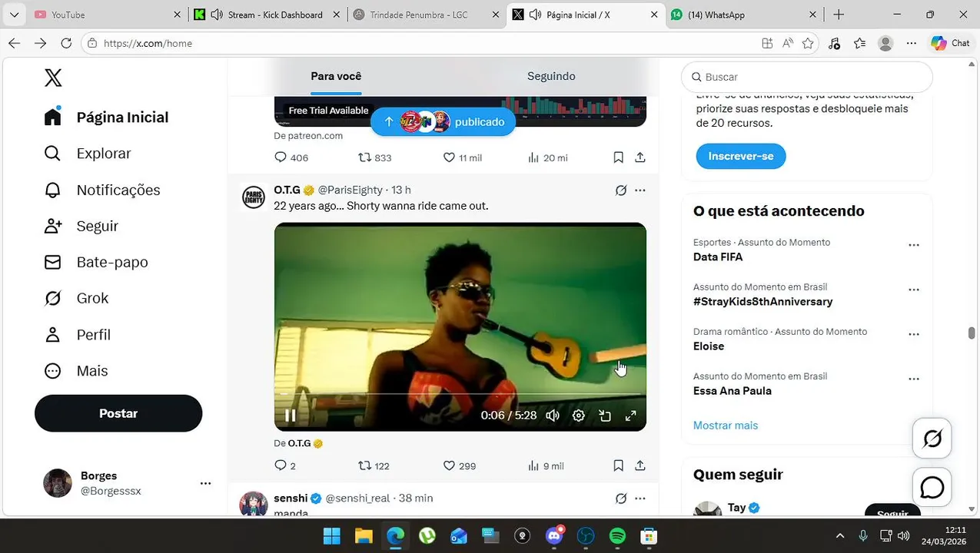Image resolution: width=980 pixels, height=553 pixels.
Task: Expand the tab search dropdown arrow
Action: pyautogui.click(x=14, y=15)
